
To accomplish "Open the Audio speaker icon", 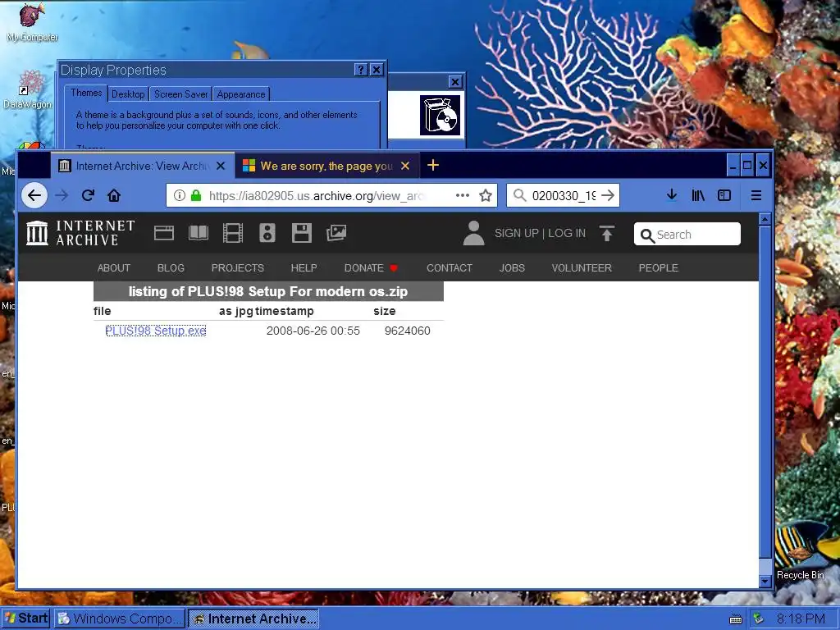I will (267, 233).
